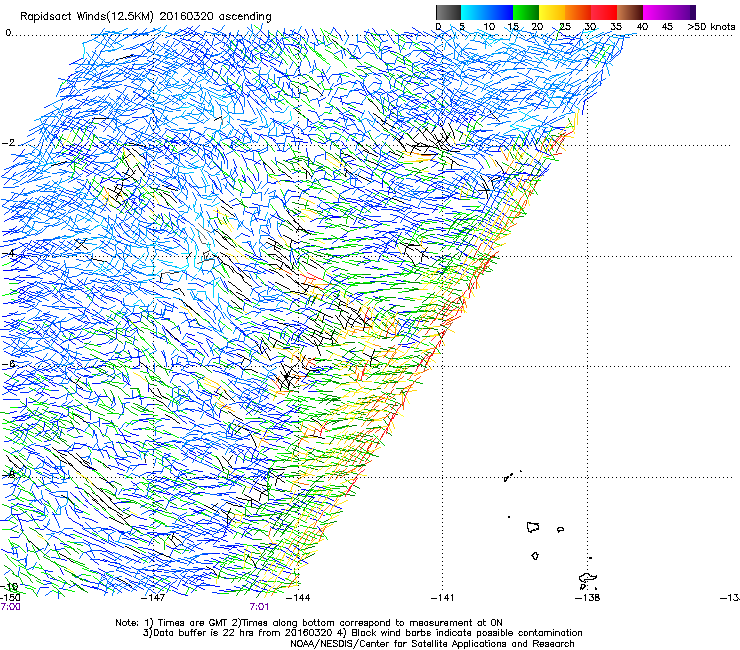Click the '>50 knots' legend label

pyautogui.click(x=711, y=27)
